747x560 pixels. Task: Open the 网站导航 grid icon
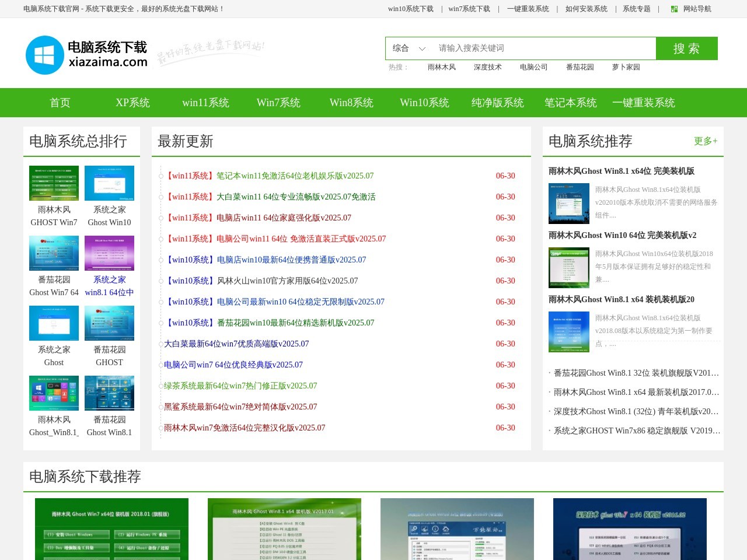click(674, 9)
